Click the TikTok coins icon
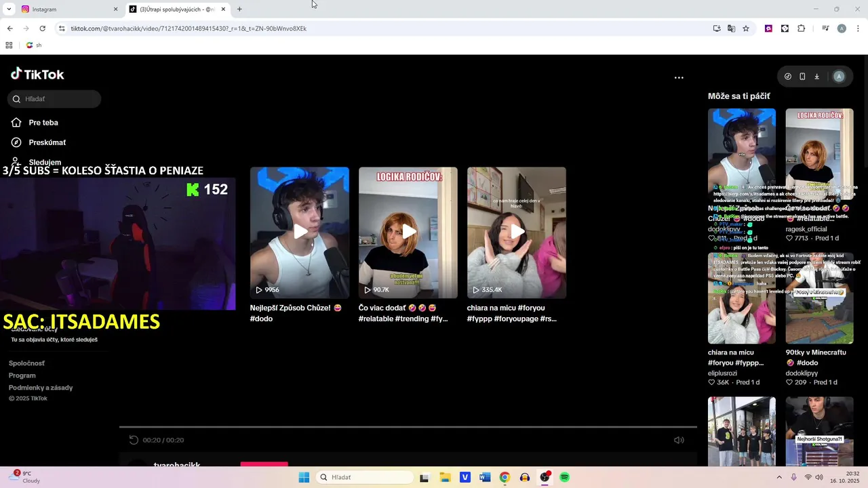Image resolution: width=868 pixels, height=488 pixels. tap(787, 77)
